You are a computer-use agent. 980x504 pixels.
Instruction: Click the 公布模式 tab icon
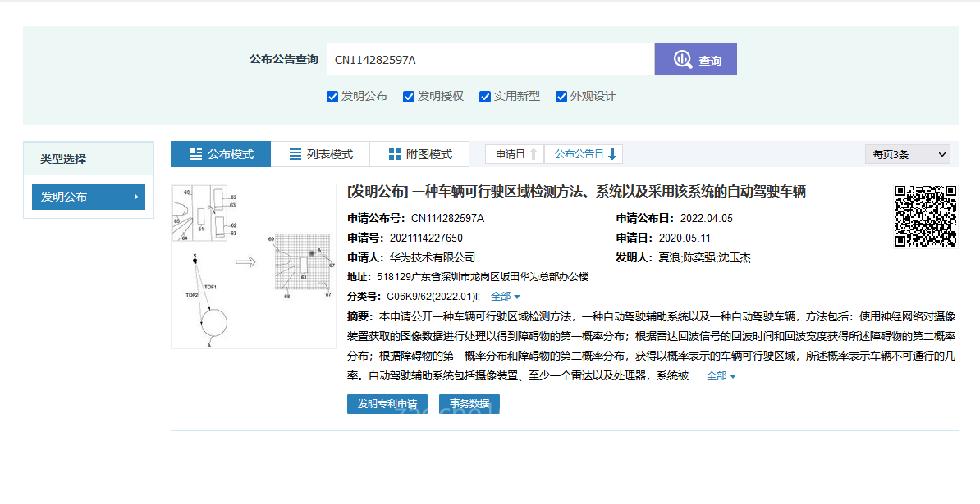point(195,154)
